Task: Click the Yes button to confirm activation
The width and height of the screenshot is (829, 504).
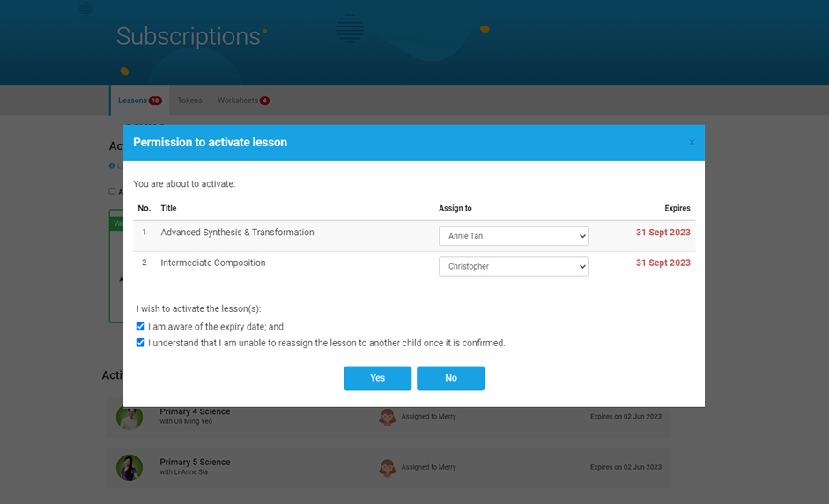Action: coord(377,378)
